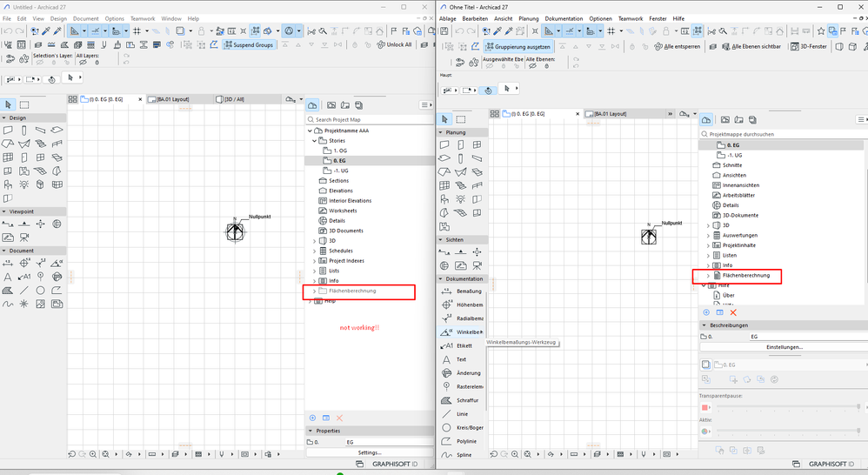Viewport: 868px width, 475px height.
Task: Click GRAPHISOFT ID in left status bar
Action: (394, 464)
